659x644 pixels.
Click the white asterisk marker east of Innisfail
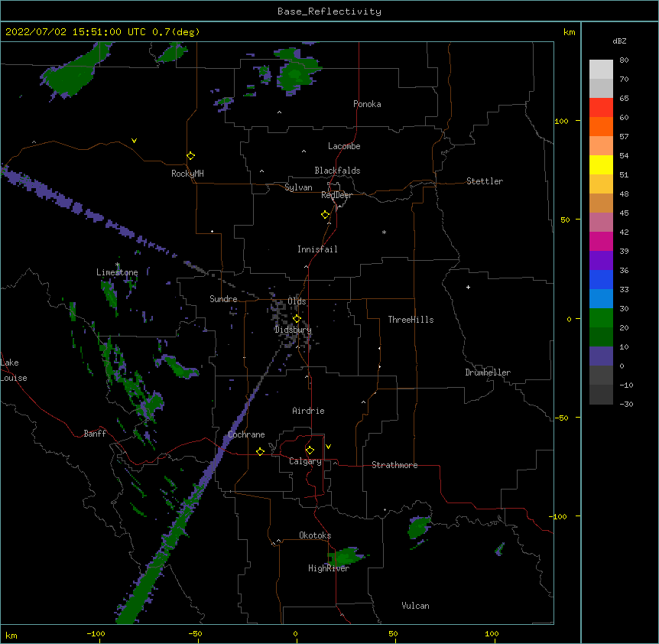click(384, 232)
